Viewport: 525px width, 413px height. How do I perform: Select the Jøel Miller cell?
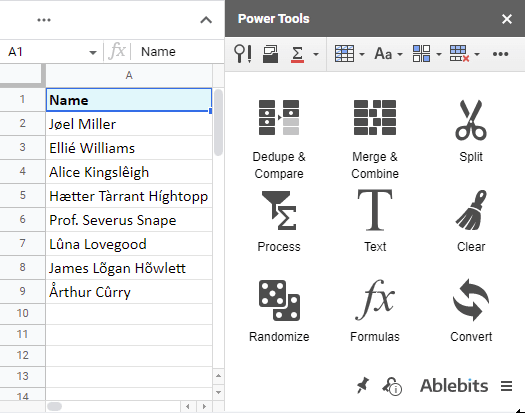pyautogui.click(x=129, y=124)
